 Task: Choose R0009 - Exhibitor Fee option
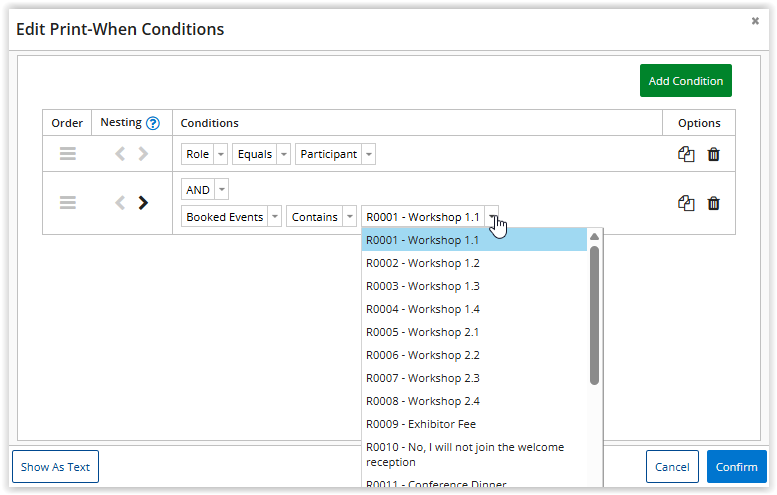tap(420, 424)
